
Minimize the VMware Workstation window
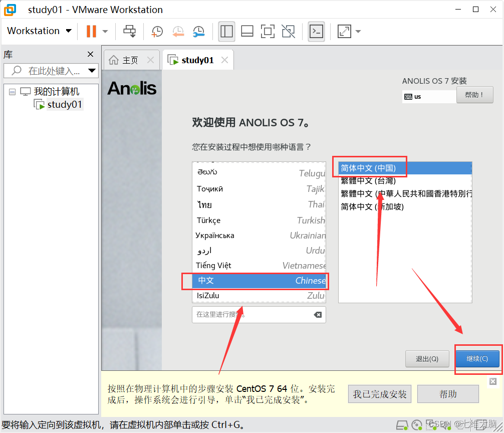pos(458,10)
